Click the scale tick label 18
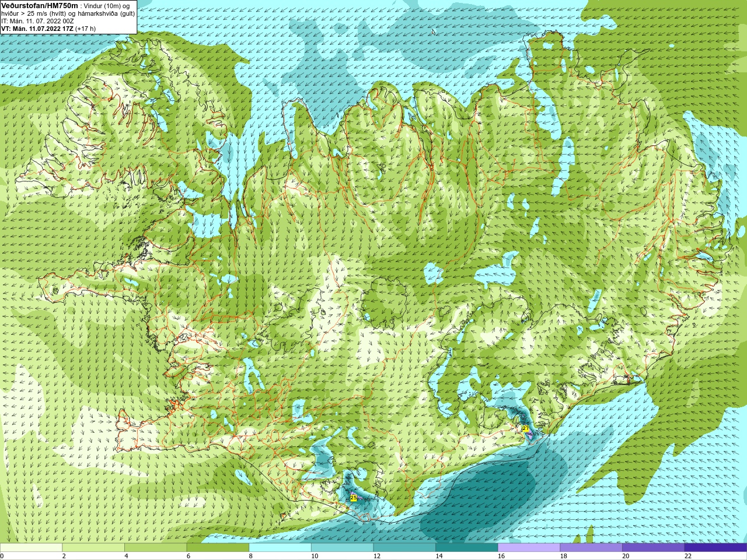Screen dimensions: 747x560 pos(564,556)
